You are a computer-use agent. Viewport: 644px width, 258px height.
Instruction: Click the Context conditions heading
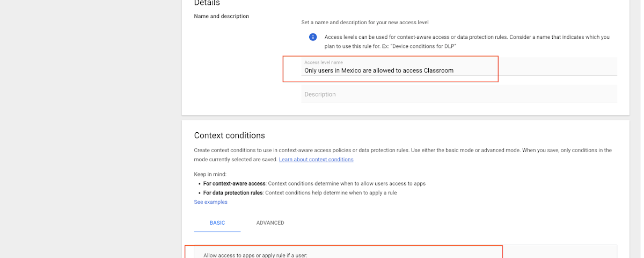click(230, 135)
